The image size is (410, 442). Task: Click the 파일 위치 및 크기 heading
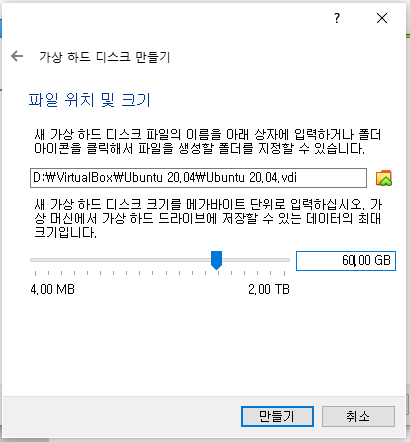click(89, 100)
